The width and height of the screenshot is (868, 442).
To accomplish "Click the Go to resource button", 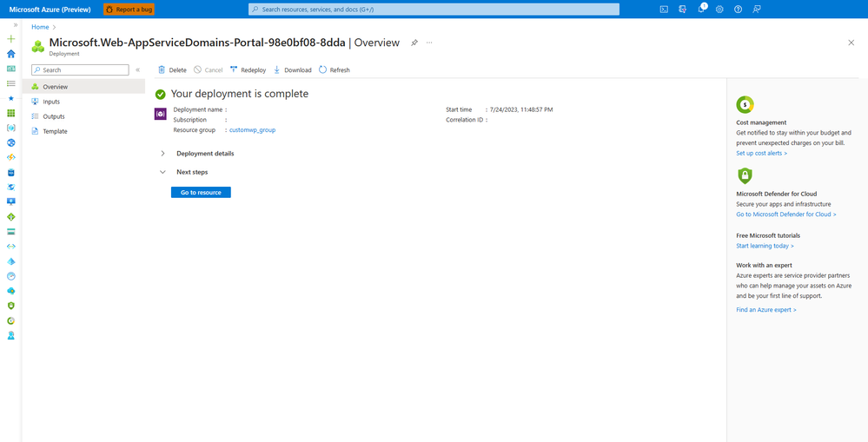I will pos(201,193).
